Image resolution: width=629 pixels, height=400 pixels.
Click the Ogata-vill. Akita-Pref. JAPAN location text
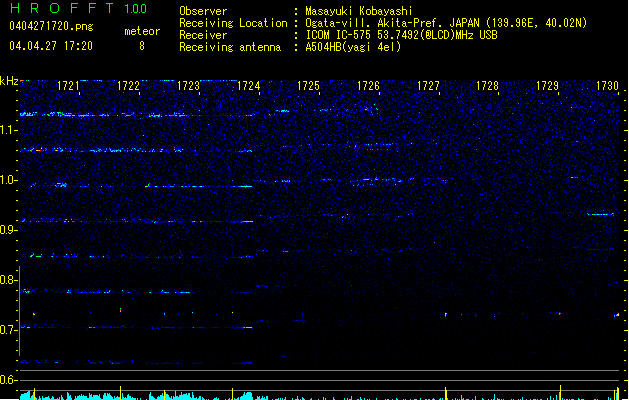click(446, 23)
